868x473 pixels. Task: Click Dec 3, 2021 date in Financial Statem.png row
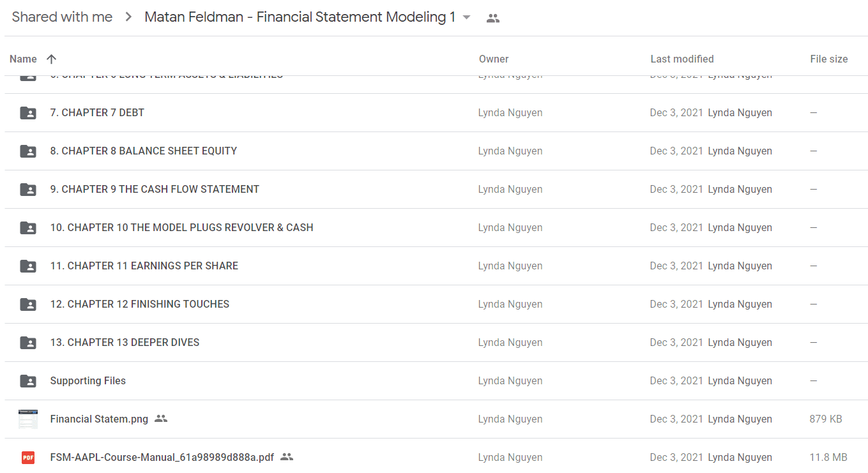pyautogui.click(x=676, y=419)
